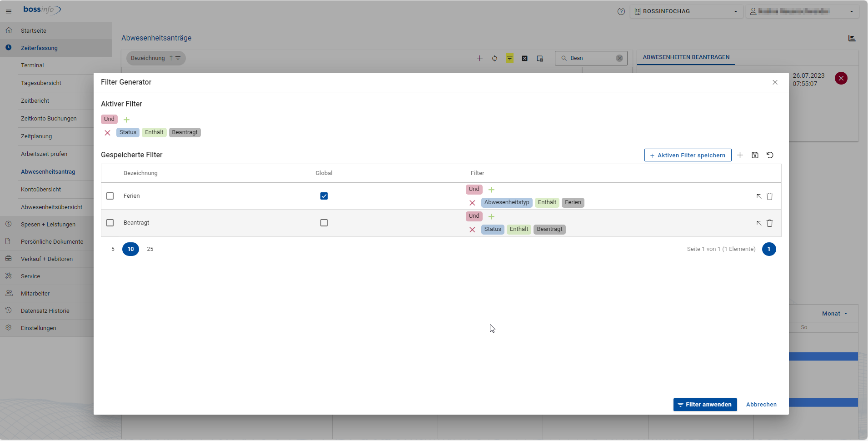The width and height of the screenshot is (868, 441).
Task: Load the Beantragt filter via arrow icon
Action: click(758, 223)
